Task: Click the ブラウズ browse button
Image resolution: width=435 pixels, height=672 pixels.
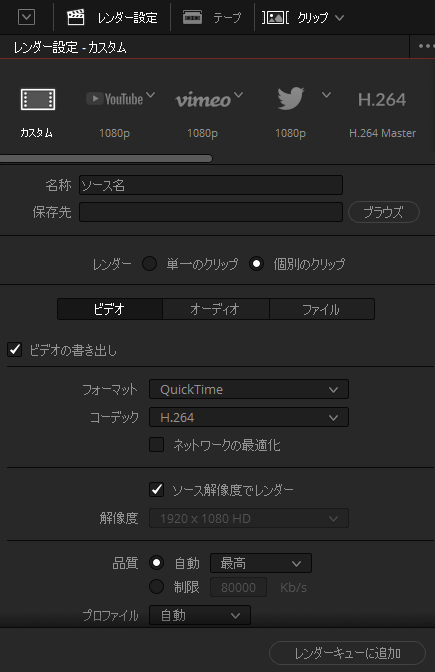Action: [384, 212]
